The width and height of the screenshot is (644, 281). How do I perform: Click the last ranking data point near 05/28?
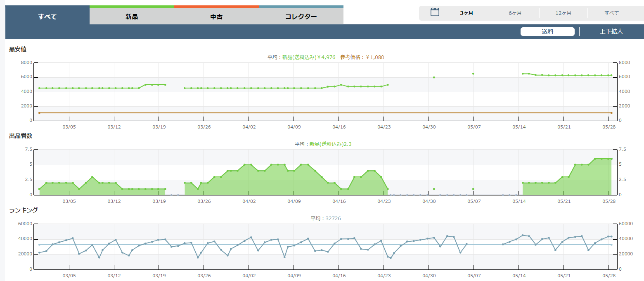(611, 237)
